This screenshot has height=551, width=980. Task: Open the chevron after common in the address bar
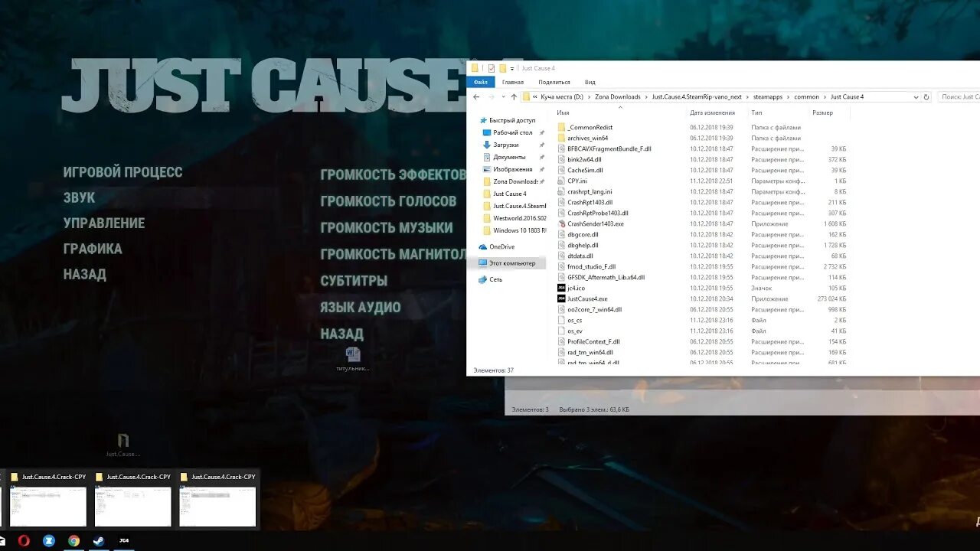pyautogui.click(x=825, y=97)
